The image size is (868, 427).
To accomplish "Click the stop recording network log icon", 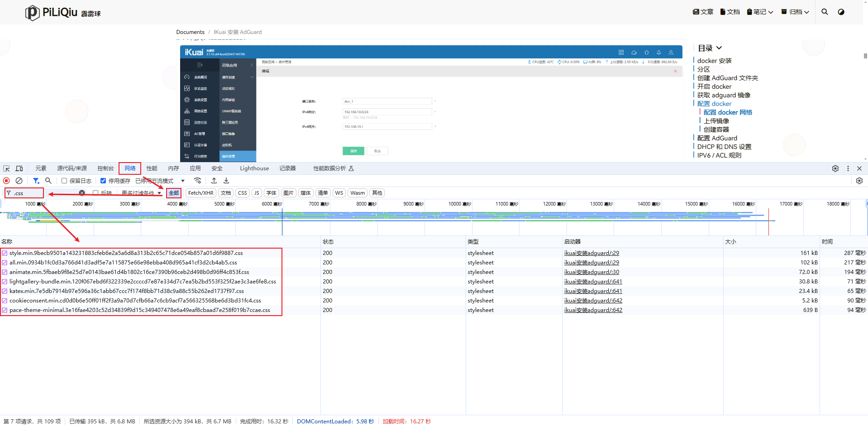I will [x=6, y=181].
